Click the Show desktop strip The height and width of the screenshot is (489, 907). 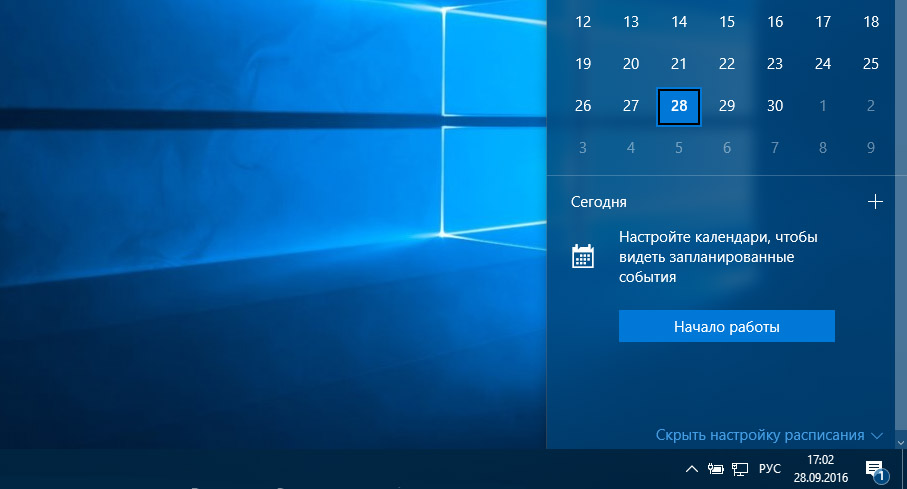(x=904, y=469)
